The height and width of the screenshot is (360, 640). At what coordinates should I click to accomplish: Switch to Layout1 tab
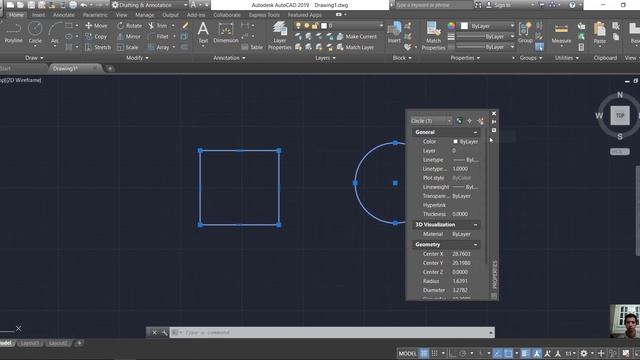point(30,343)
